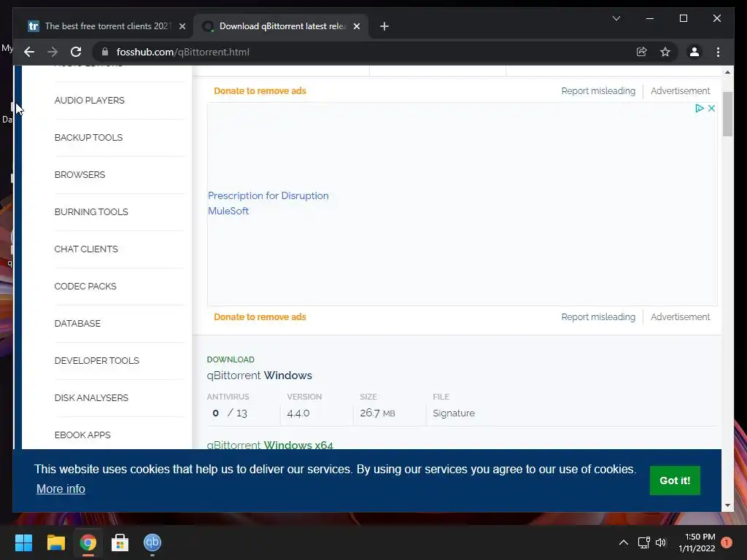Download qBittorrent Windows link
This screenshot has width=747, height=560.
click(259, 376)
